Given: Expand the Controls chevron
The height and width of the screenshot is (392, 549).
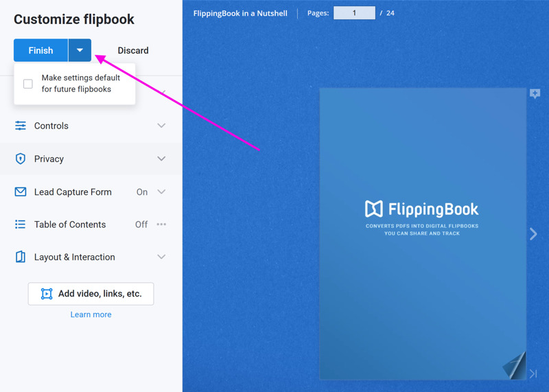Looking at the screenshot, I should coord(161,126).
